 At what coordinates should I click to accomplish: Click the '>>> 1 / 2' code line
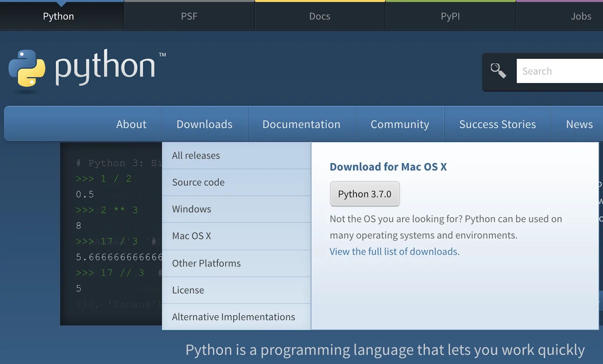click(x=104, y=179)
